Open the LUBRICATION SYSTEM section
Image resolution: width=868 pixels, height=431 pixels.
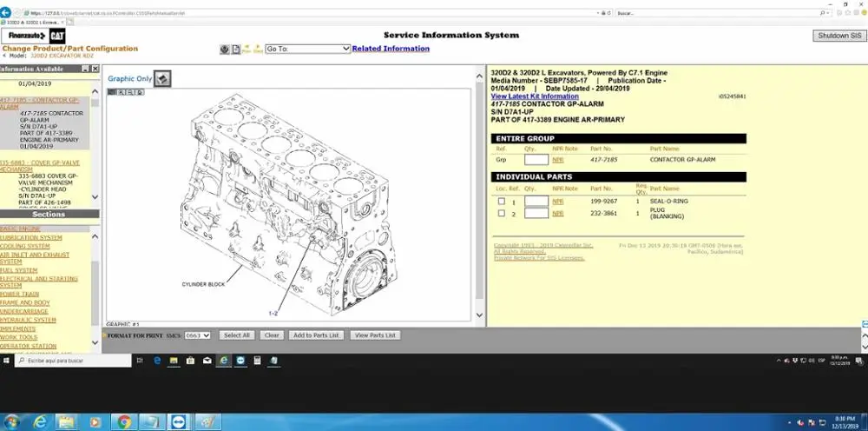pyautogui.click(x=31, y=238)
